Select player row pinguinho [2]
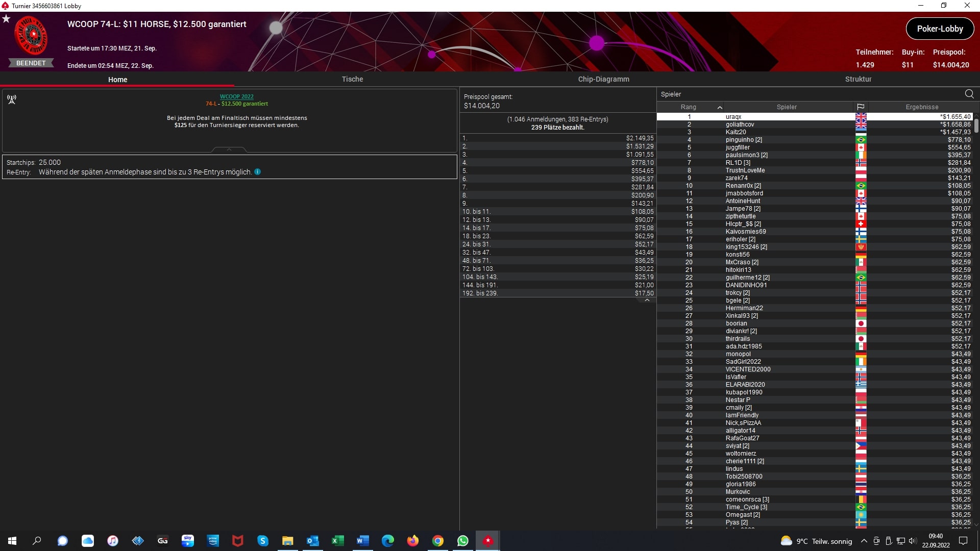980x551 pixels. 815,140
